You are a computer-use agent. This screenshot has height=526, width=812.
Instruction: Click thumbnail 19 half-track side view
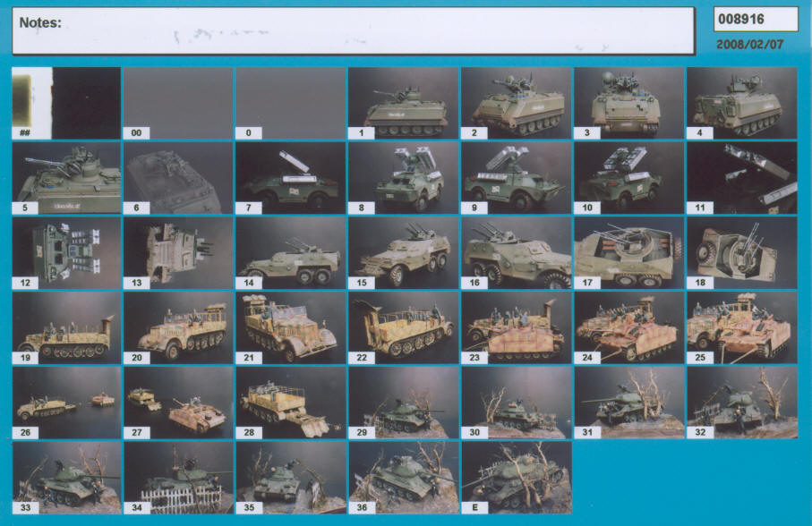[66, 328]
